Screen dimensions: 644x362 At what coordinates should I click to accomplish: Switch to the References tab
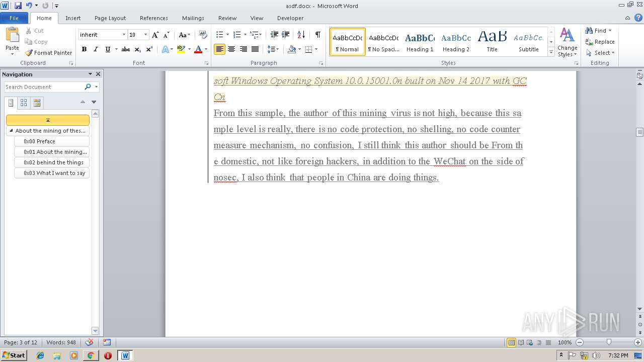(154, 18)
